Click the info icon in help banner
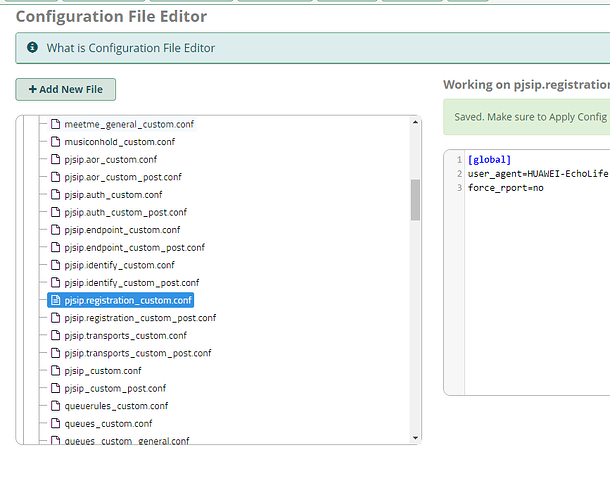Screen dimensions: 610x499 click(32, 47)
